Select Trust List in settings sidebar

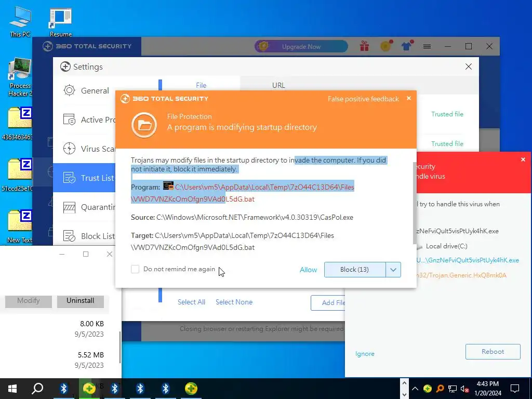(x=84, y=178)
